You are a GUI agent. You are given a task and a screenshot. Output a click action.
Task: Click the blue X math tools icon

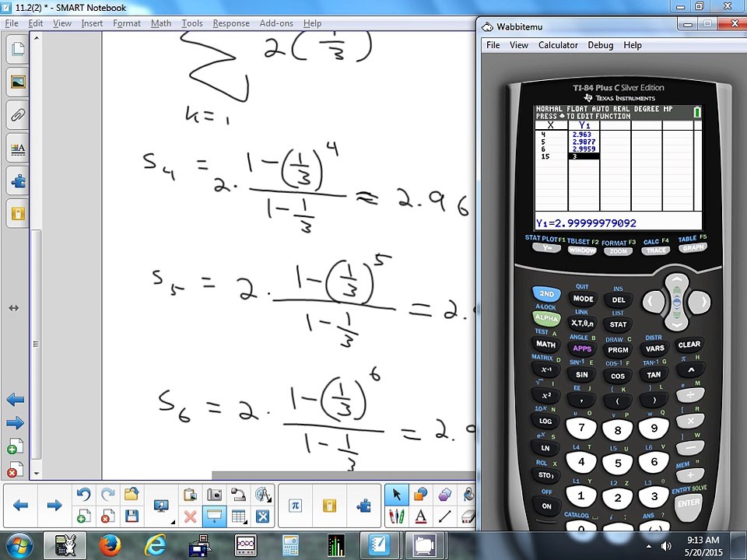point(262,516)
